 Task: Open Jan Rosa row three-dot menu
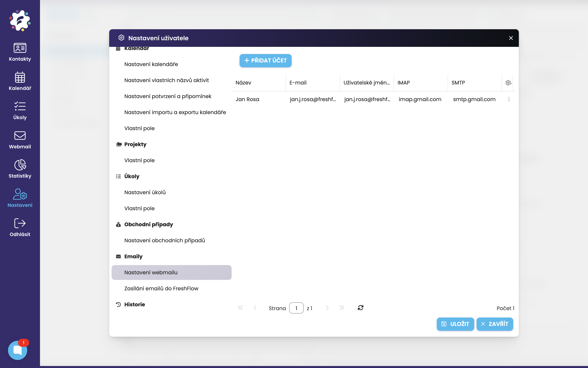[x=509, y=99]
